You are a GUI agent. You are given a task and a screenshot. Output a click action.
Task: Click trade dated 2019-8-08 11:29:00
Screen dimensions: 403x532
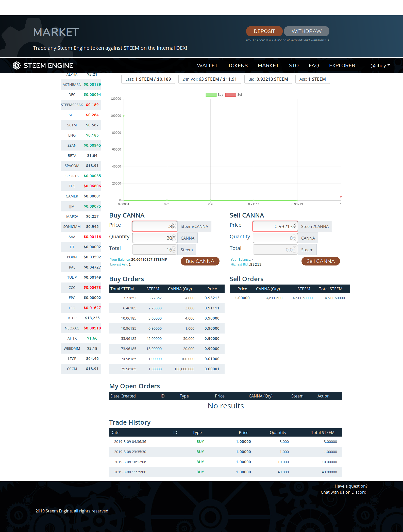tap(226, 472)
